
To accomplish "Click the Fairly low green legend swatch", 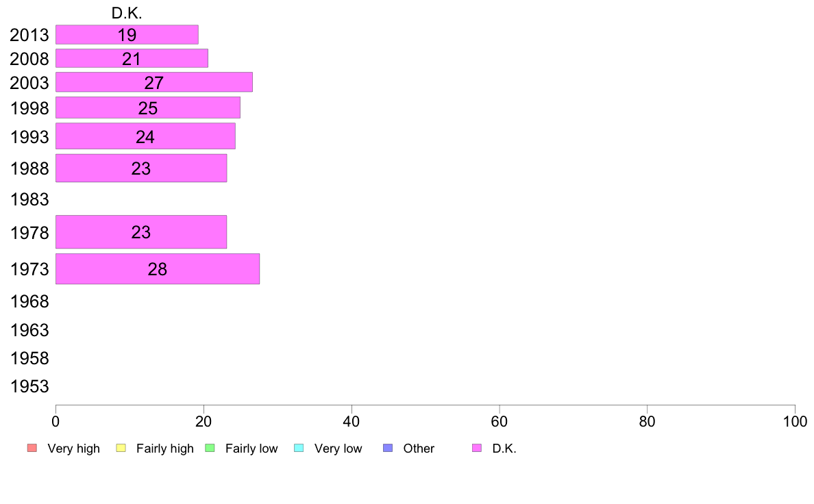I will click(210, 448).
